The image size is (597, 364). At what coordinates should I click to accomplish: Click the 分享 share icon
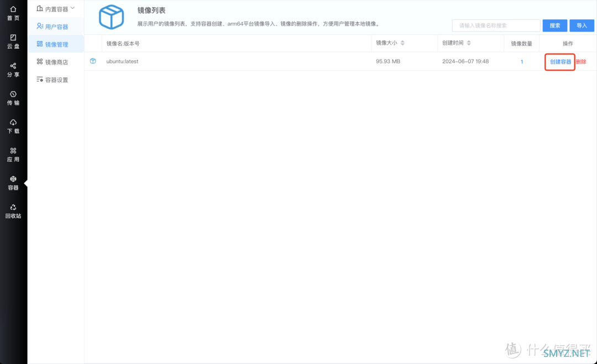coord(13,66)
